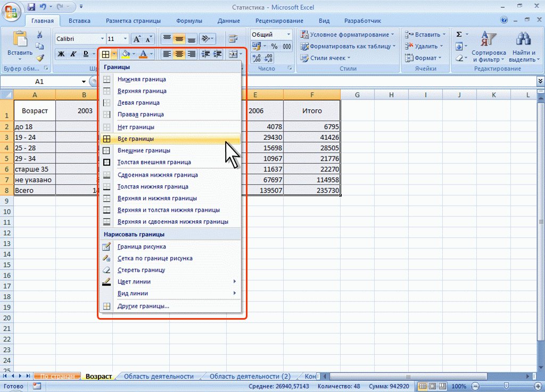This screenshot has width=545, height=392.
Task: Click the Increase Font Size icon
Action: (x=137, y=39)
